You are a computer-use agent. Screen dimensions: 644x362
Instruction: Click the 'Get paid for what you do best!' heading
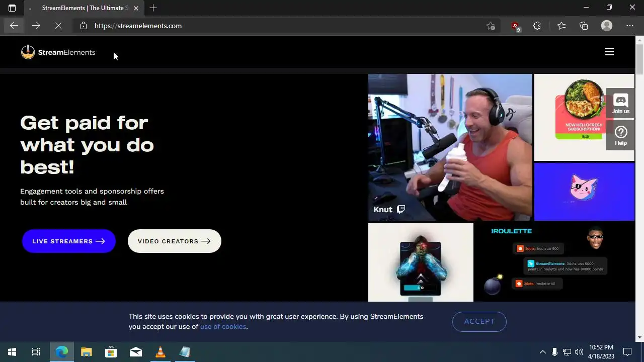click(x=87, y=145)
